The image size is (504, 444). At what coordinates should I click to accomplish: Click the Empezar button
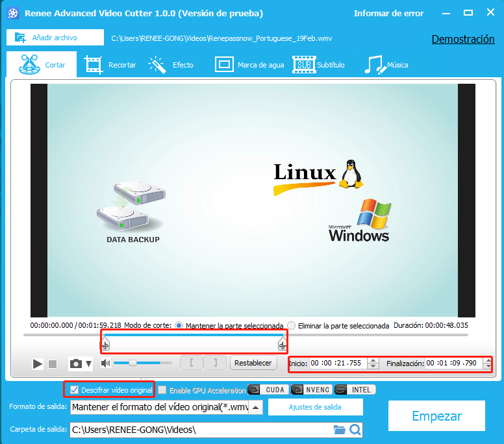436,415
